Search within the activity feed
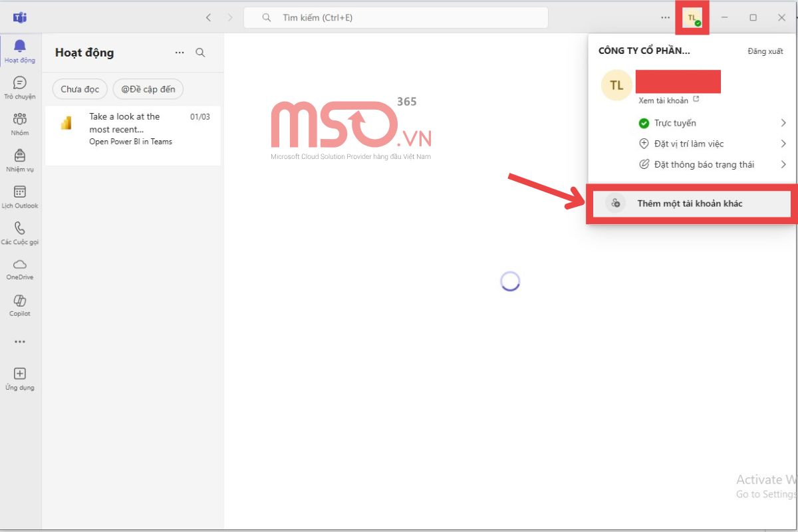Image resolution: width=798 pixels, height=532 pixels. pos(200,53)
